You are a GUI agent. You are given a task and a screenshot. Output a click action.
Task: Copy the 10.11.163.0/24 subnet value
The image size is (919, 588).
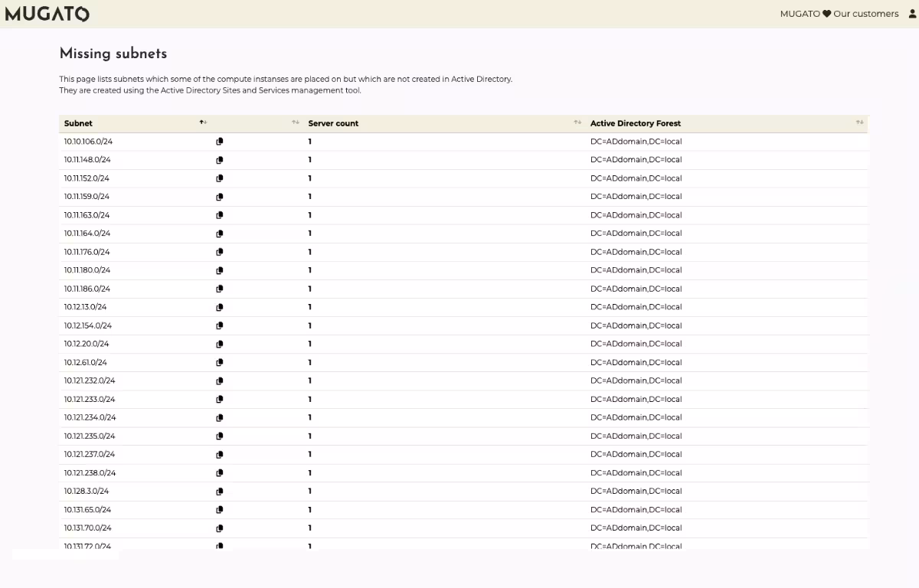click(x=220, y=215)
